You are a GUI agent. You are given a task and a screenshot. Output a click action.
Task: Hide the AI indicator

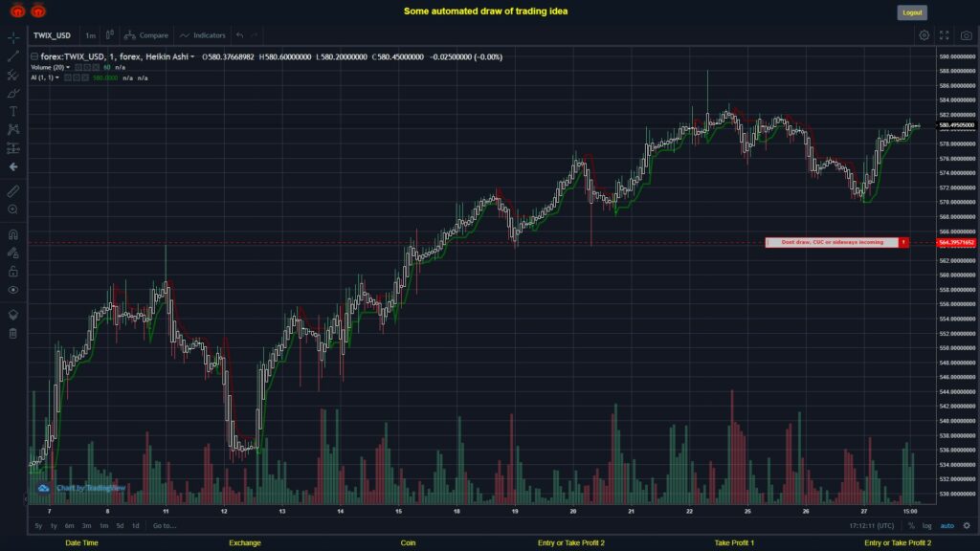click(x=68, y=78)
